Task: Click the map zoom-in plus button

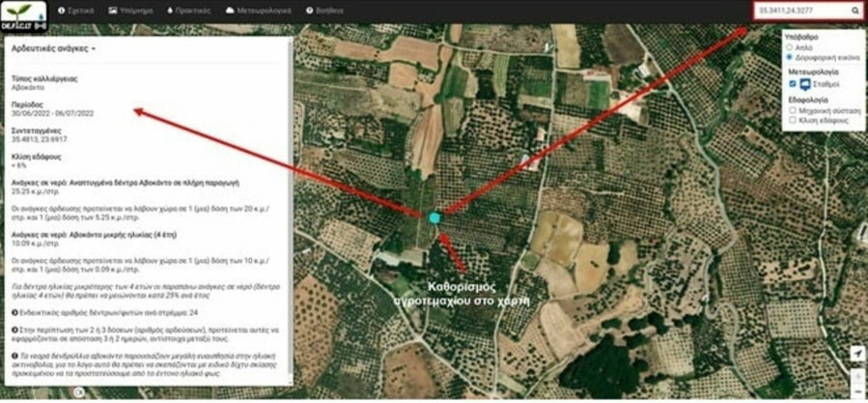Action: [857, 375]
